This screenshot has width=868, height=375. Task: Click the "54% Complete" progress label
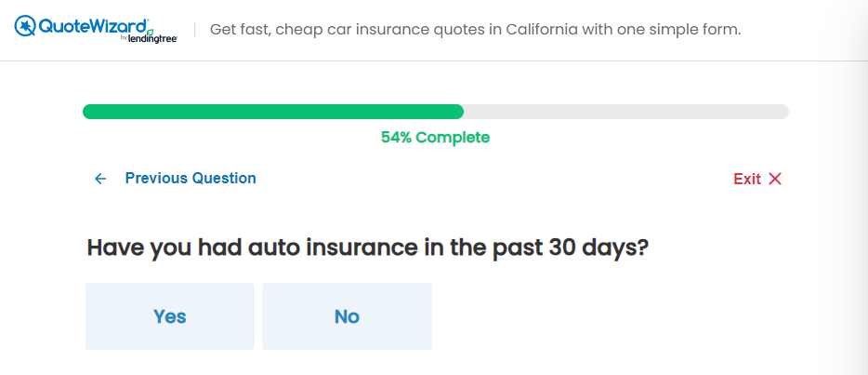tap(435, 138)
